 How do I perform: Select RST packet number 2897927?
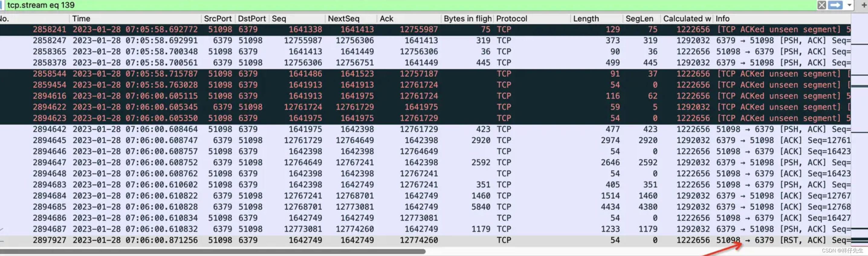click(425, 241)
